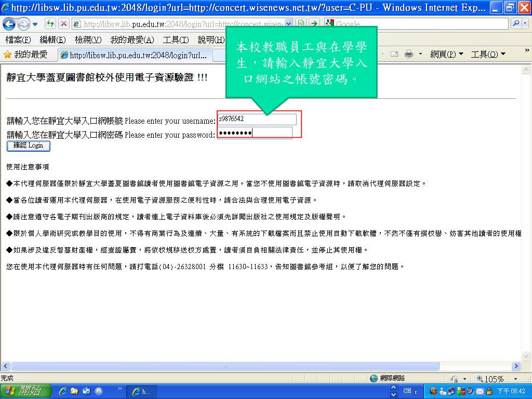Click the 網際網路 security zone status
532x399 pixels.
(x=388, y=378)
